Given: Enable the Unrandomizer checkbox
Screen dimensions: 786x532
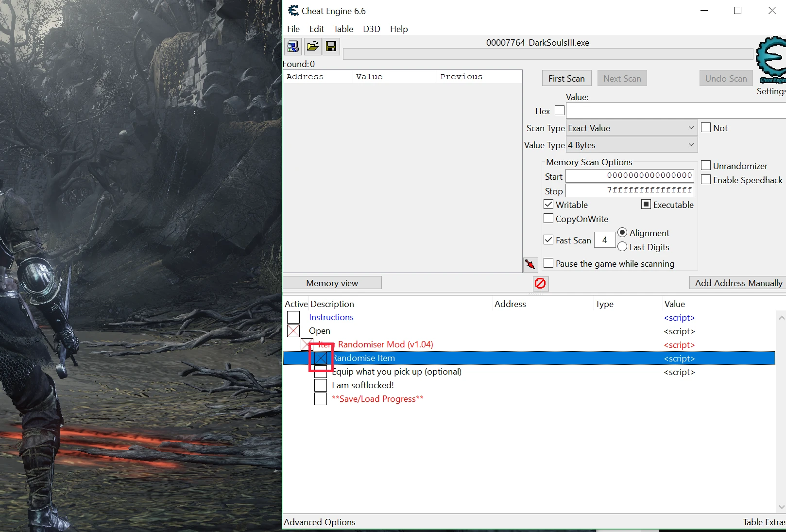Looking at the screenshot, I should point(706,166).
